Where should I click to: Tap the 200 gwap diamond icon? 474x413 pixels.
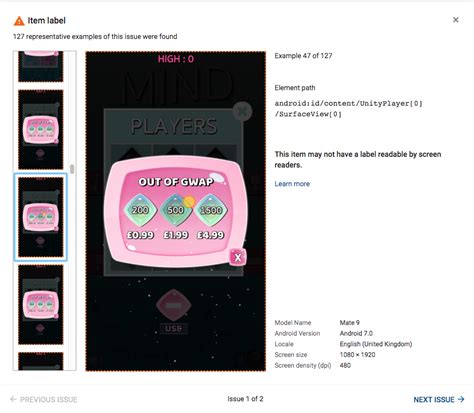[x=140, y=210]
